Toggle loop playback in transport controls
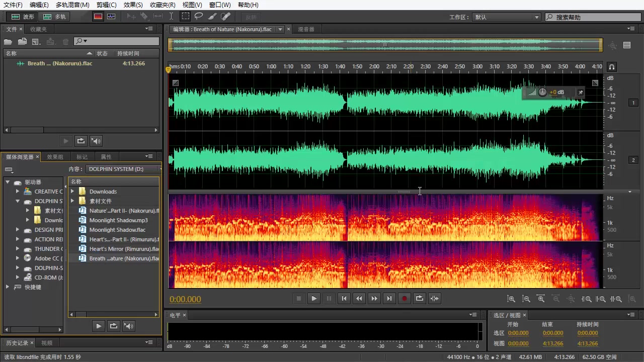The height and width of the screenshot is (362, 644). coord(419,298)
